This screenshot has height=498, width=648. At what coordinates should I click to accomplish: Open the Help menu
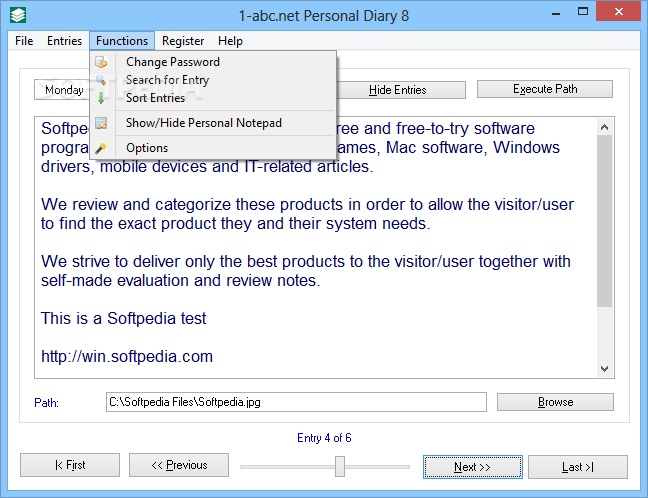point(230,41)
